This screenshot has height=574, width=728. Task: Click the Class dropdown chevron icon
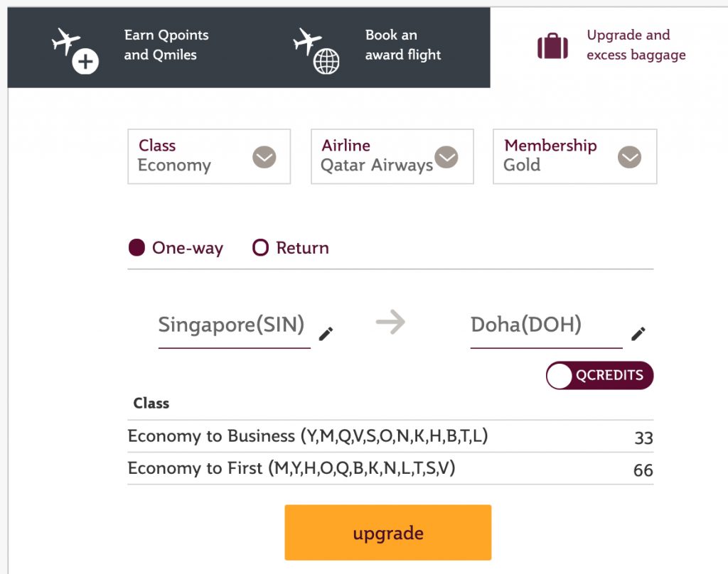point(264,157)
